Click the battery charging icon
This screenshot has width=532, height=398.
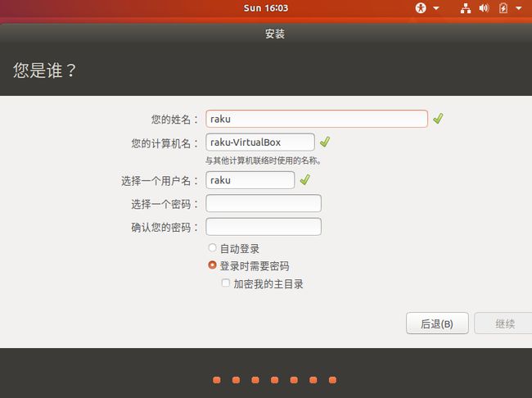point(503,8)
